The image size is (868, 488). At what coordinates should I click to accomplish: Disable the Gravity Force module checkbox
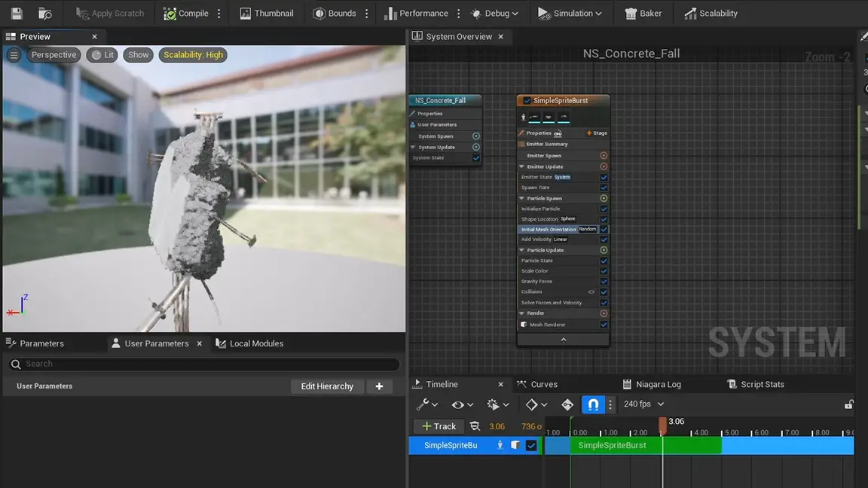tap(604, 282)
